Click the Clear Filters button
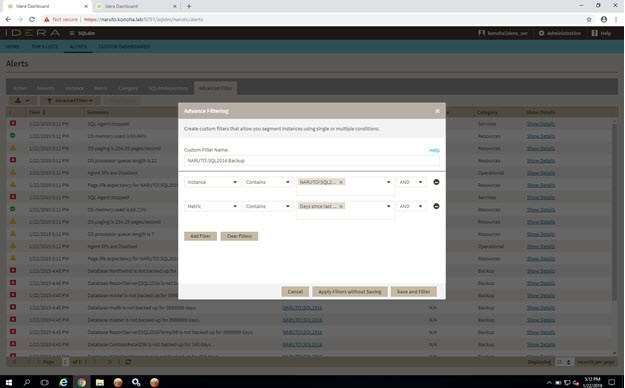625x388 pixels. pos(239,236)
